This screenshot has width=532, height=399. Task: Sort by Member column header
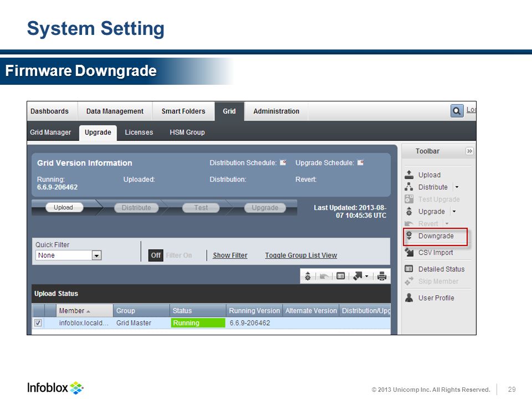pos(84,310)
